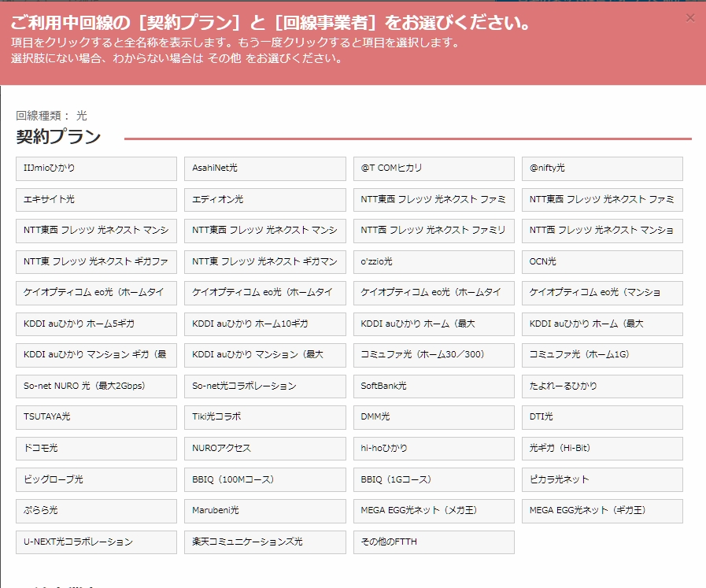
Task: Select たよれーるひかり option
Action: click(x=602, y=386)
